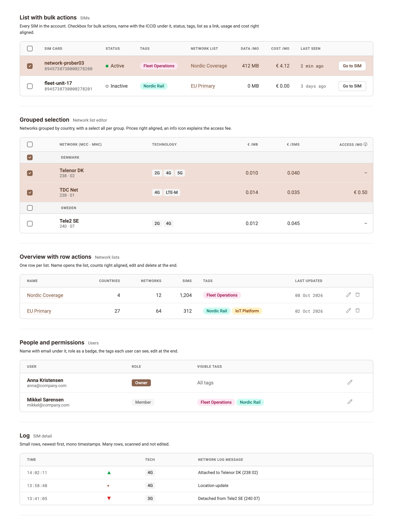Viewport: 393px width, 532px height.
Task: Select the Tele2 SE network checkbox
Action: [30, 223]
